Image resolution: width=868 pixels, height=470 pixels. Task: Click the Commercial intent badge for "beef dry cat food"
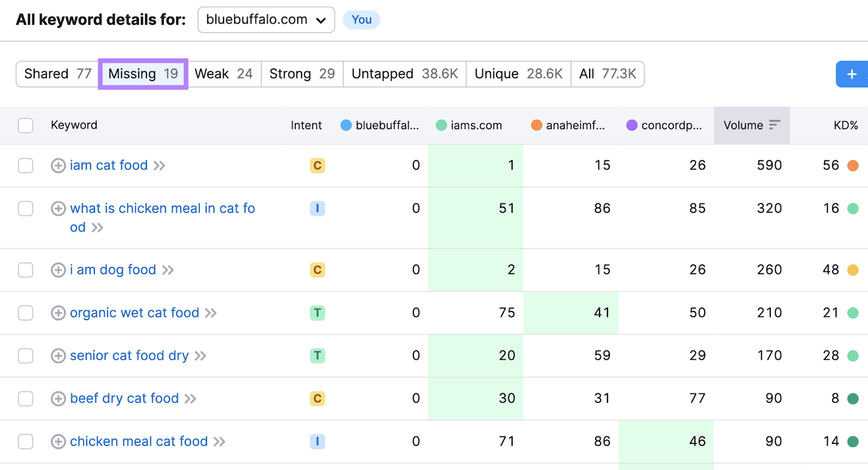(x=317, y=398)
